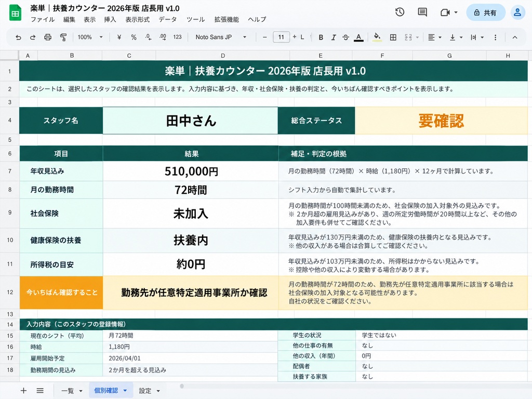Open the fill color picker
The width and height of the screenshot is (532, 399).
click(x=377, y=37)
